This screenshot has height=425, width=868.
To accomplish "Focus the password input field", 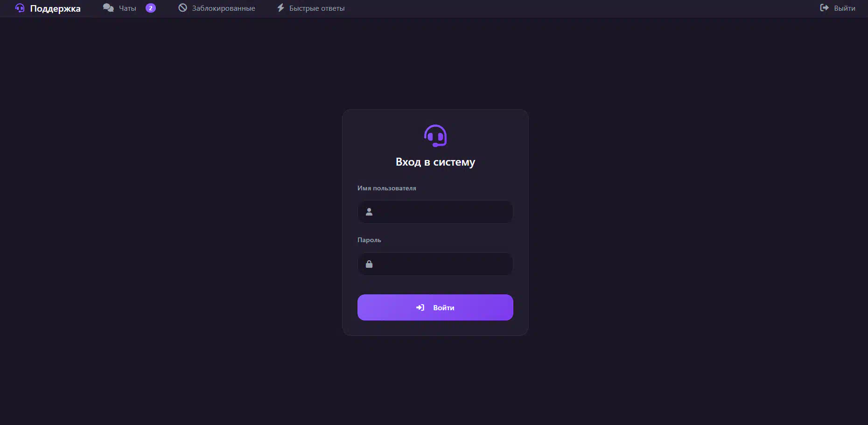I will [435, 264].
